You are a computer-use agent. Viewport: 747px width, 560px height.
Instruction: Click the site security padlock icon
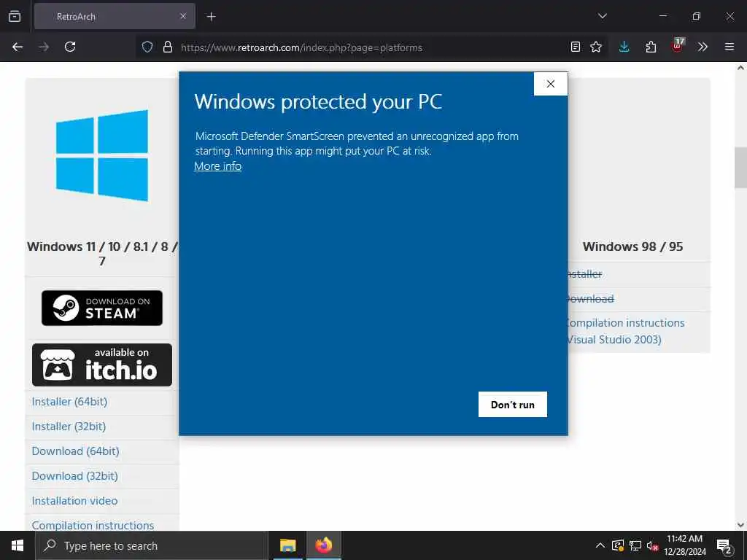pyautogui.click(x=168, y=47)
